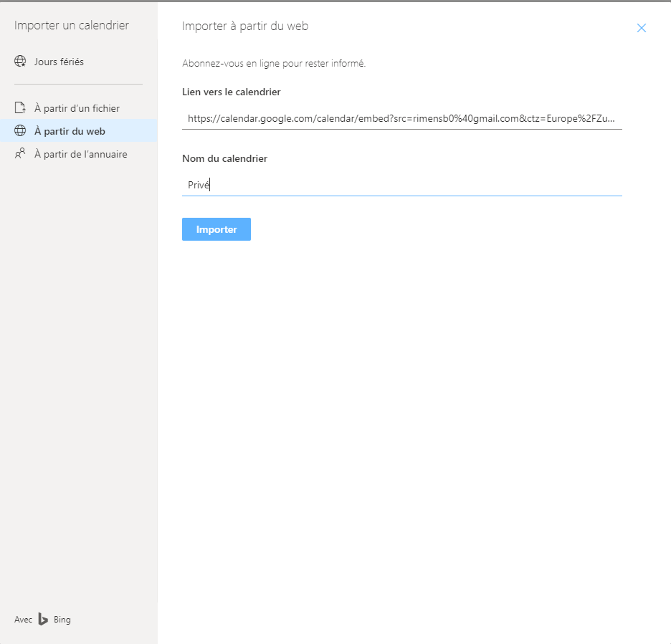Select the people icon beside À partir de l'annuaire
Viewport: 671px width, 644px height.
(22, 154)
